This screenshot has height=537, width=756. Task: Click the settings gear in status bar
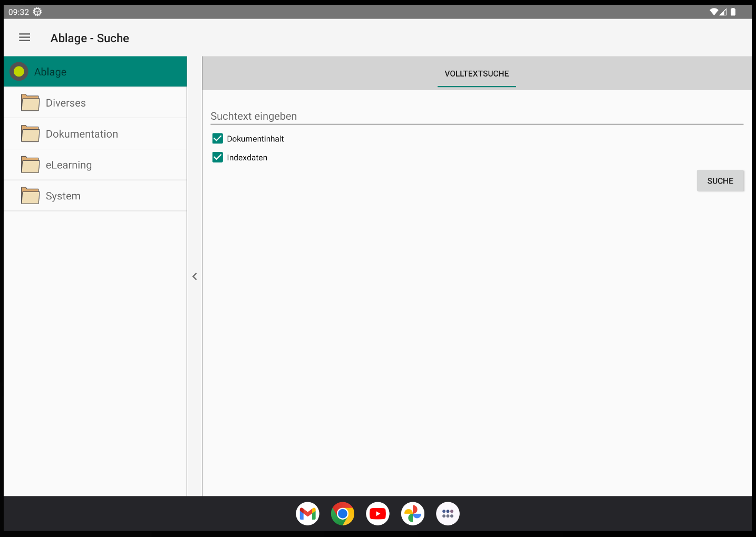[x=37, y=12]
